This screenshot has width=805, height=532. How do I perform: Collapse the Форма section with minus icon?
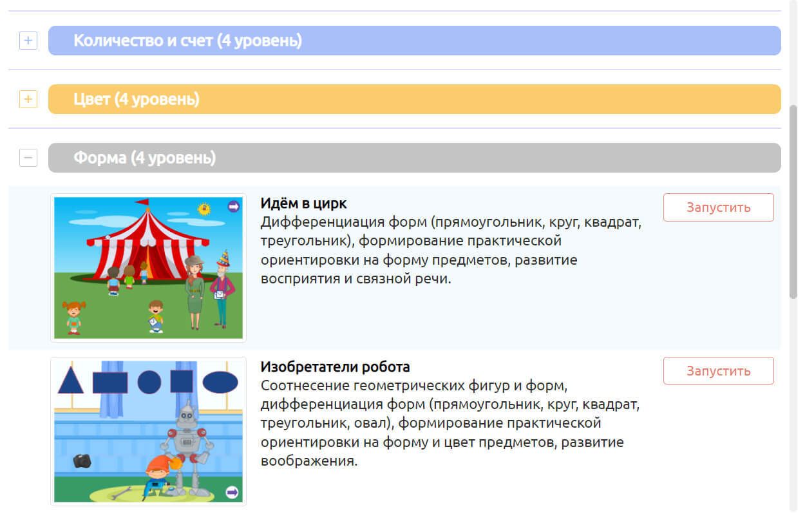(28, 158)
